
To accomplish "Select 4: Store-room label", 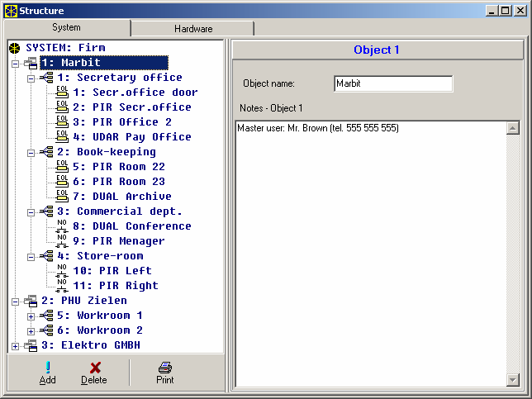I will (100, 256).
